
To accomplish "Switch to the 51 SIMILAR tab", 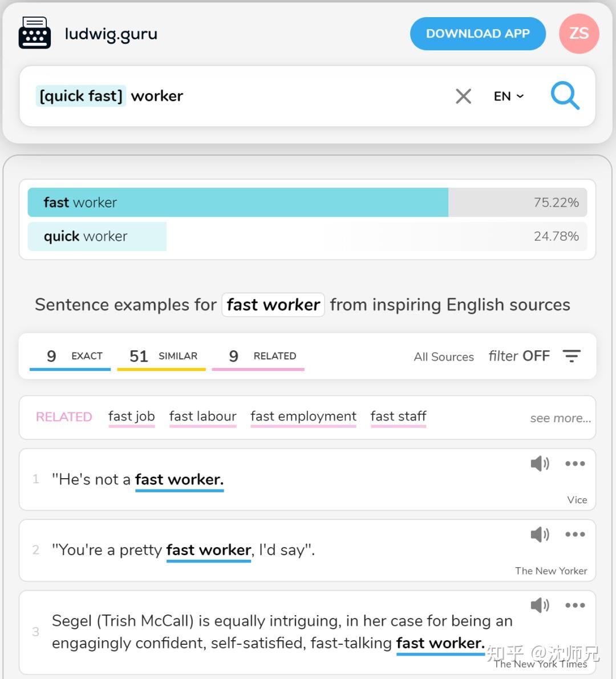I will click(x=163, y=356).
